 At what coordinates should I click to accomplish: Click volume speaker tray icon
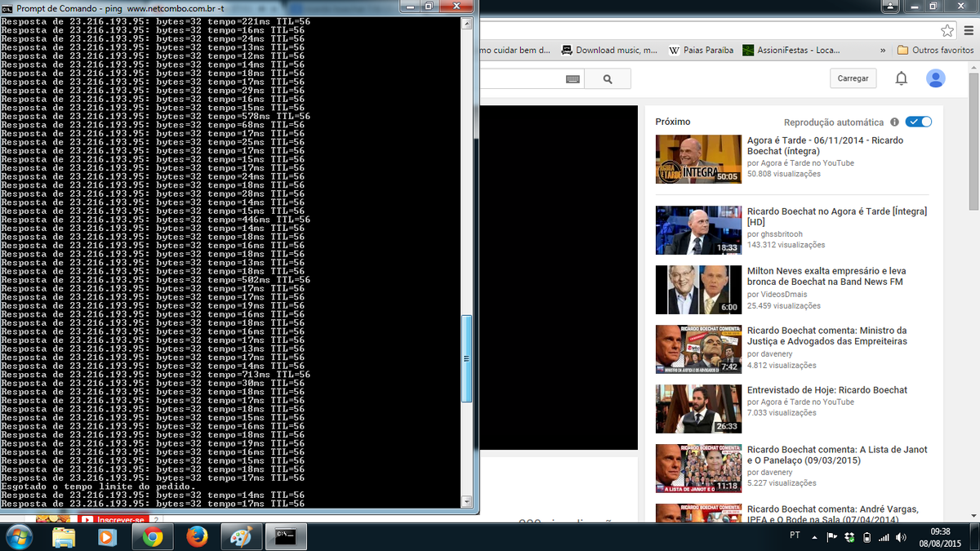pyautogui.click(x=901, y=537)
